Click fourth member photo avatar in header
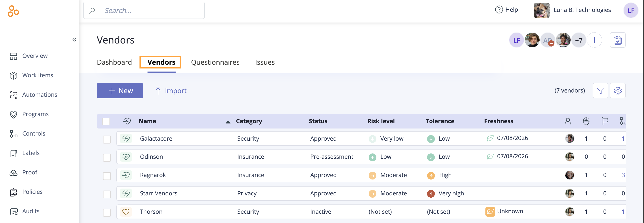Screen dimensions: 644x223 [563, 40]
